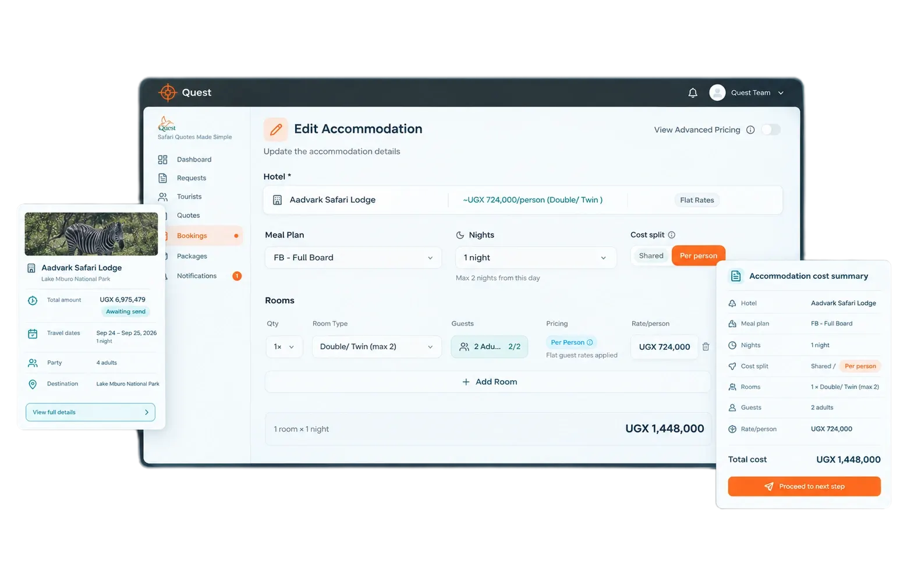The width and height of the screenshot is (907, 588).
Task: Click the moon icon beside Nights
Action: coord(460,235)
